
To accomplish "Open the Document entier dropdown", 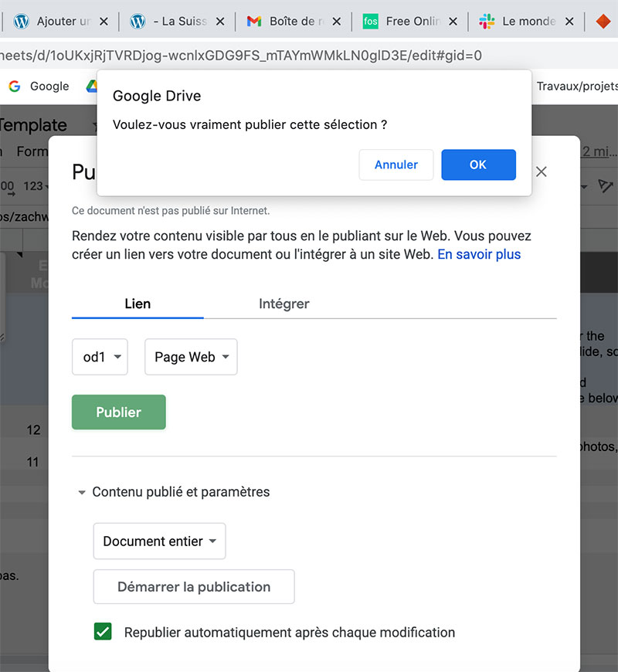I will (159, 541).
